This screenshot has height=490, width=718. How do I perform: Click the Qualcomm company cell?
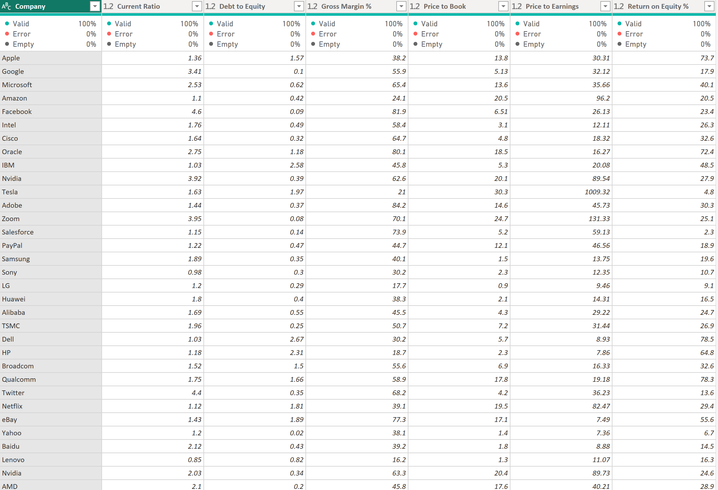(x=50, y=380)
